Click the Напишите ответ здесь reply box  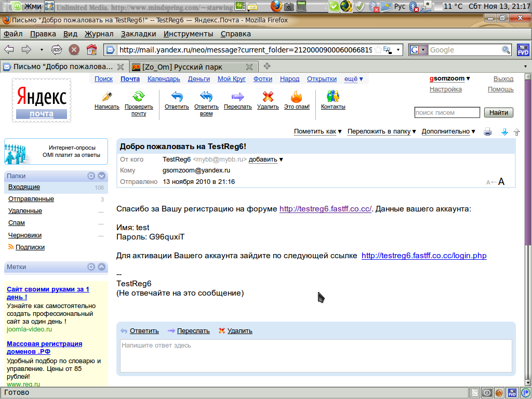[316, 356]
